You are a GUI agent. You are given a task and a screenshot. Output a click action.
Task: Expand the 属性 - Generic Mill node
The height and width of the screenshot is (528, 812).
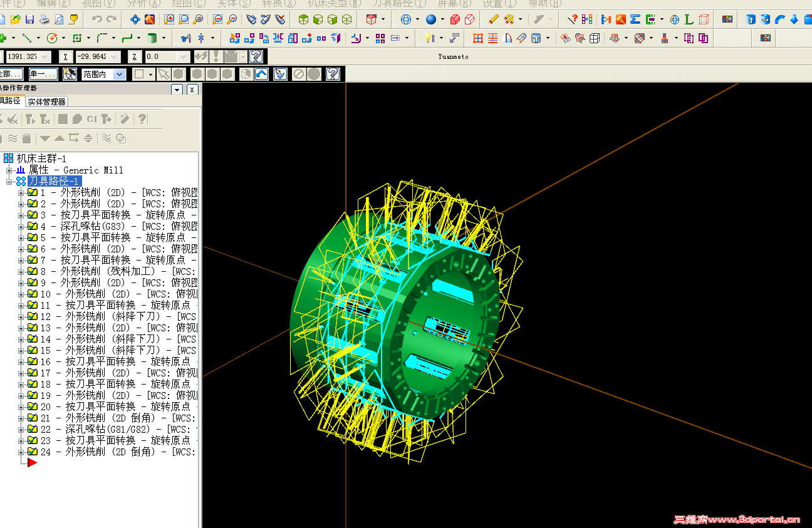click(x=9, y=170)
